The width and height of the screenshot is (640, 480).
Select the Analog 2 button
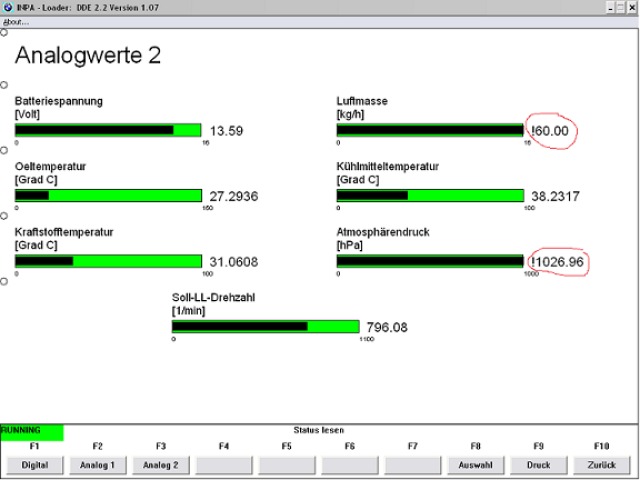[x=160, y=465]
